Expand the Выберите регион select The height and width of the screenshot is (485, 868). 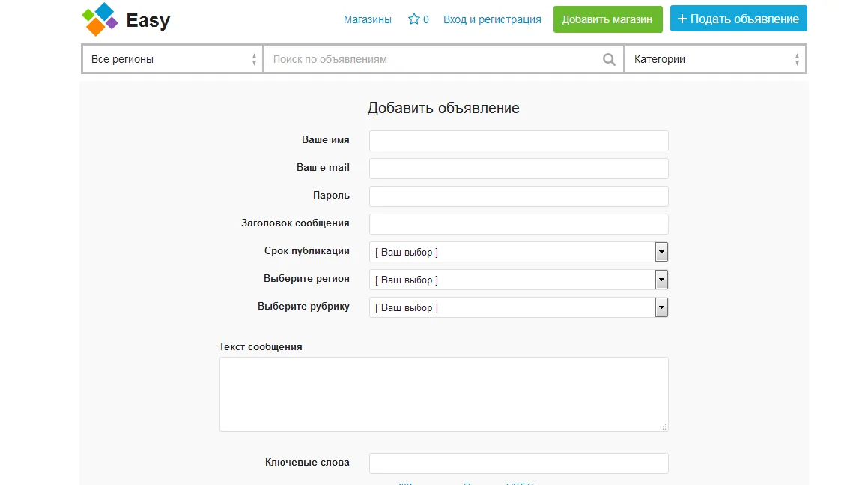click(x=519, y=280)
